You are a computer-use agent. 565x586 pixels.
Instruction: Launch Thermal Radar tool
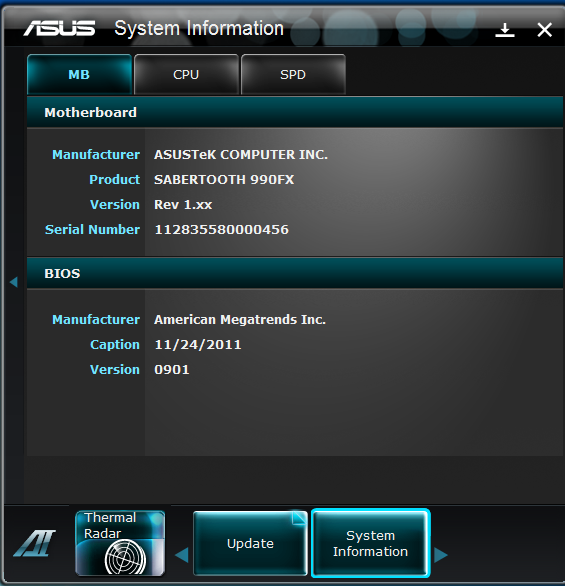pyautogui.click(x=120, y=543)
